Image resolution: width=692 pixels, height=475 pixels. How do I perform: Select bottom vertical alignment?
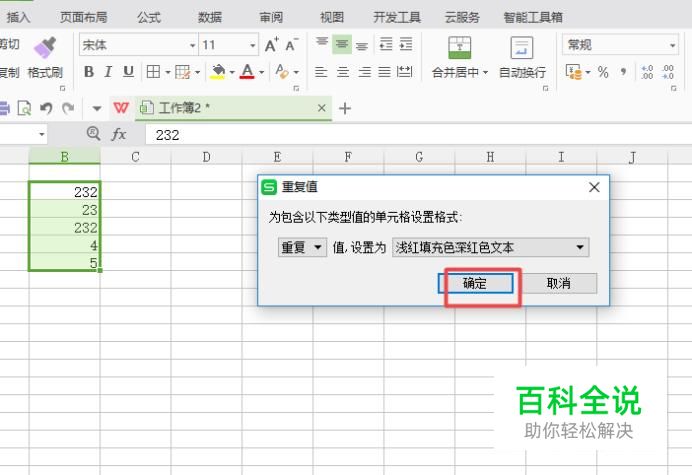click(362, 45)
